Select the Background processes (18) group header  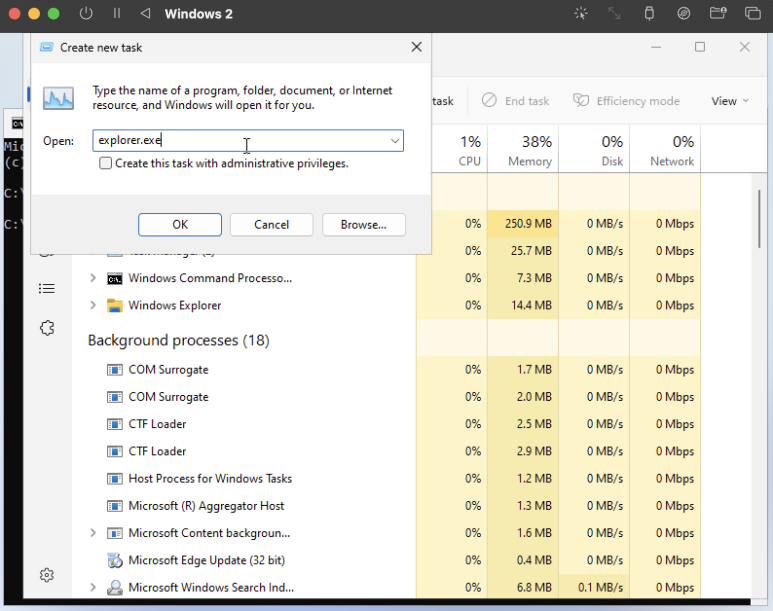(x=178, y=340)
